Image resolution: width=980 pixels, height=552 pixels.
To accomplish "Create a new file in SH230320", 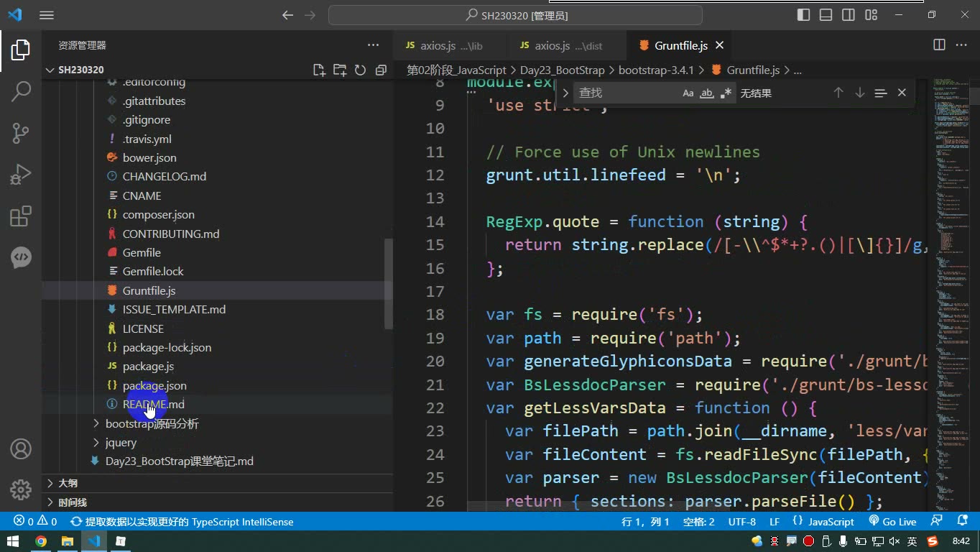I will (x=319, y=70).
